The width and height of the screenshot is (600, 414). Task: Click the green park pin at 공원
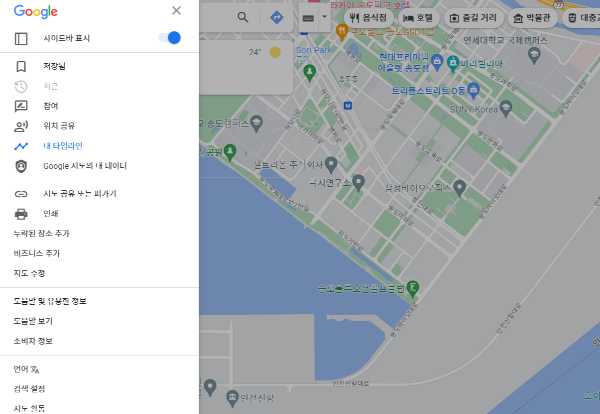click(x=230, y=153)
